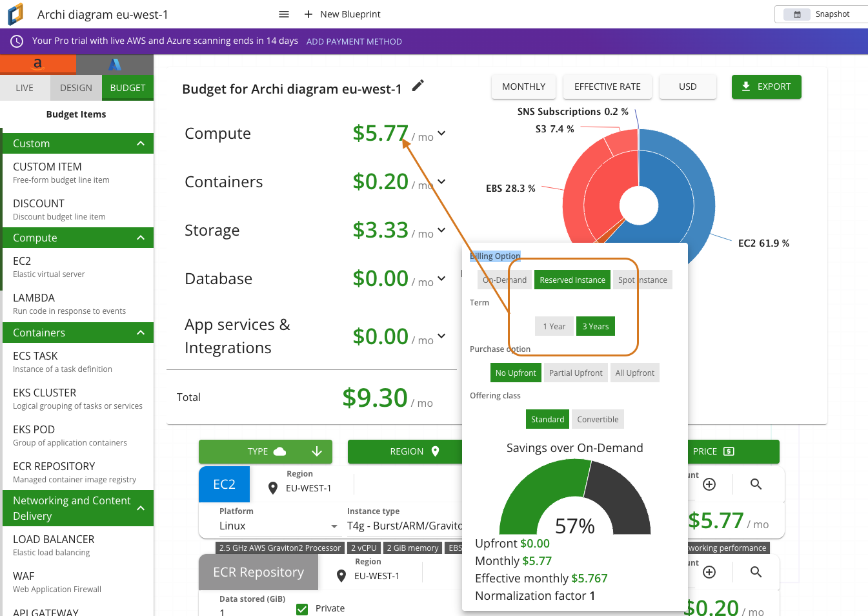Toggle the Private checkbox
Viewport: 868px width, 616px height.
[302, 609]
